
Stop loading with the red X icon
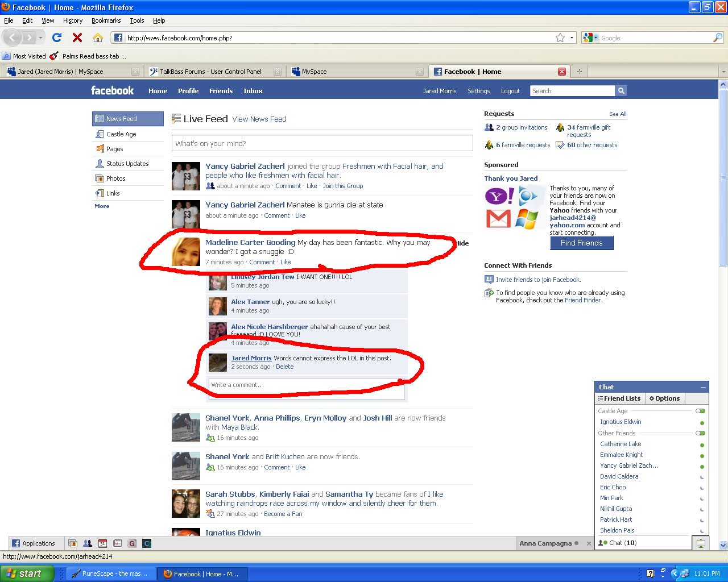[77, 38]
